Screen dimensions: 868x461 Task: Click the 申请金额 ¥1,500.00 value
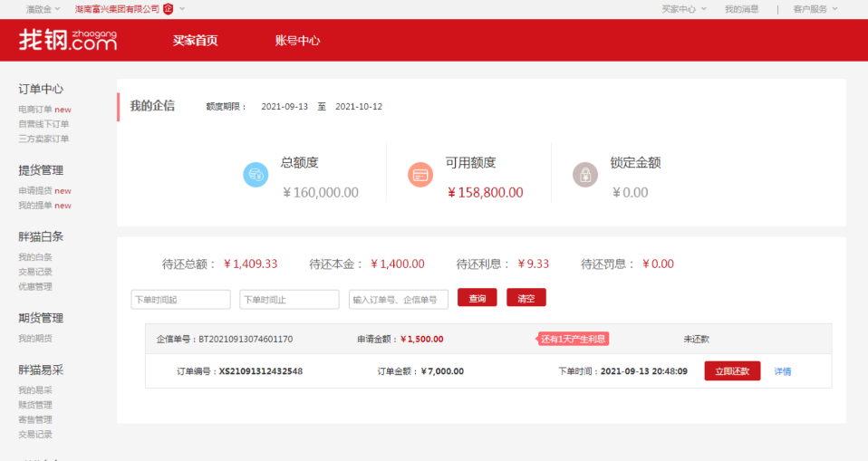click(x=422, y=340)
